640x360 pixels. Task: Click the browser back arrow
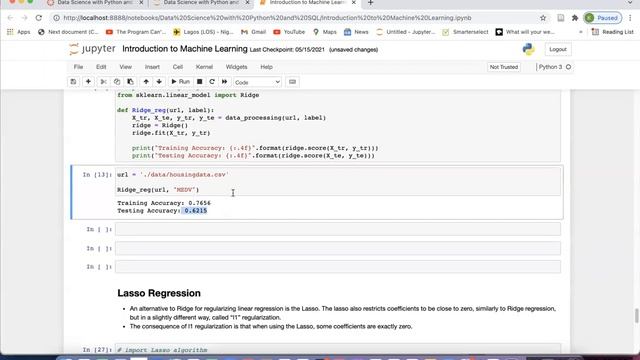coord(10,18)
